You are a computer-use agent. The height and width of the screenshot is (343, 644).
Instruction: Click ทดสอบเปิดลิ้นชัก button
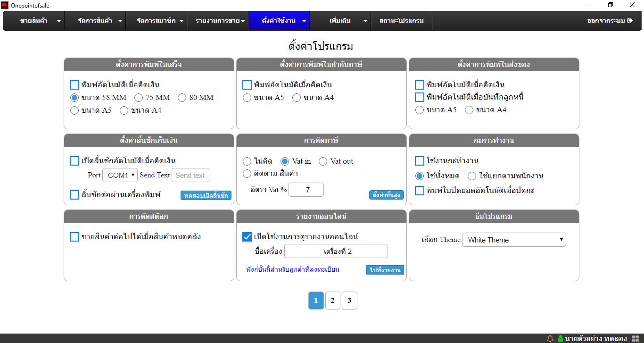206,195
